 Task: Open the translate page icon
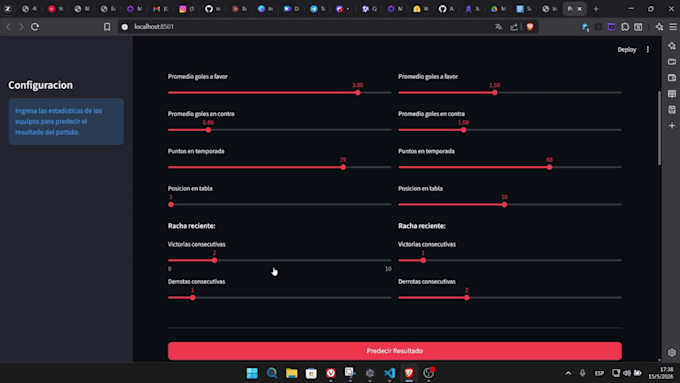click(499, 27)
